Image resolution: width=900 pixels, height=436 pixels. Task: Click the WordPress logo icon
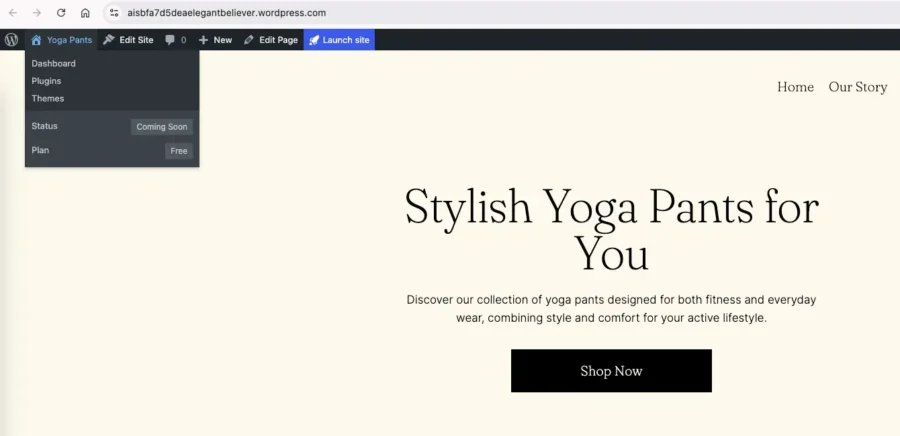[x=11, y=40]
